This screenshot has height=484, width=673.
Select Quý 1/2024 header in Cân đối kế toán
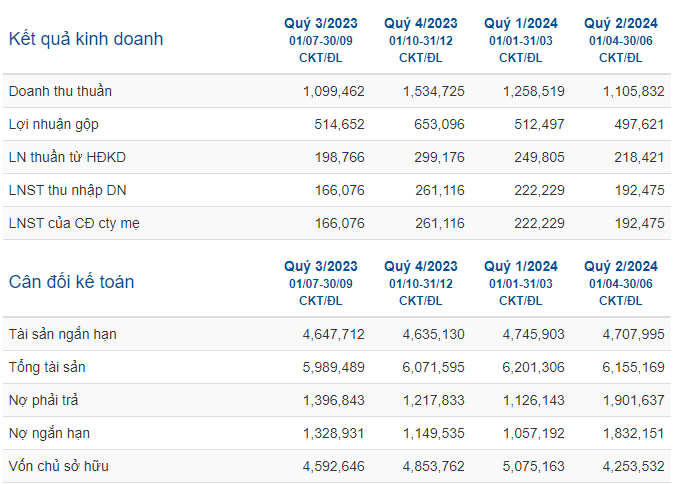[x=521, y=266]
